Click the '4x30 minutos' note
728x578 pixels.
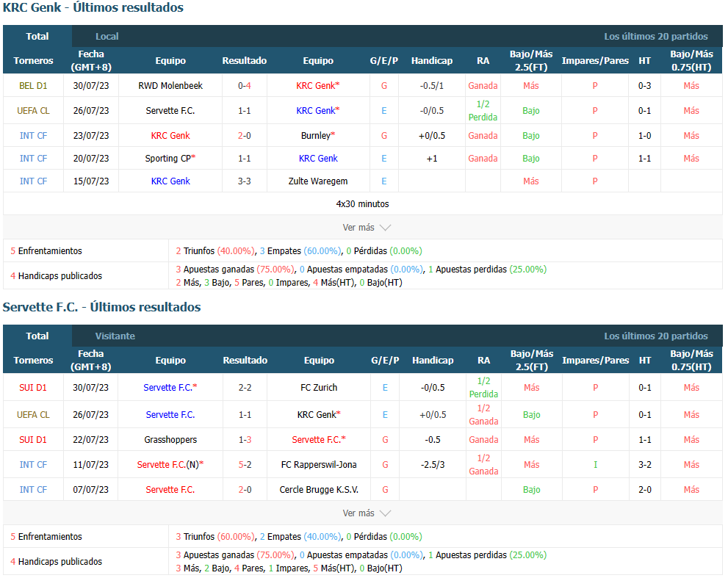tap(363, 204)
